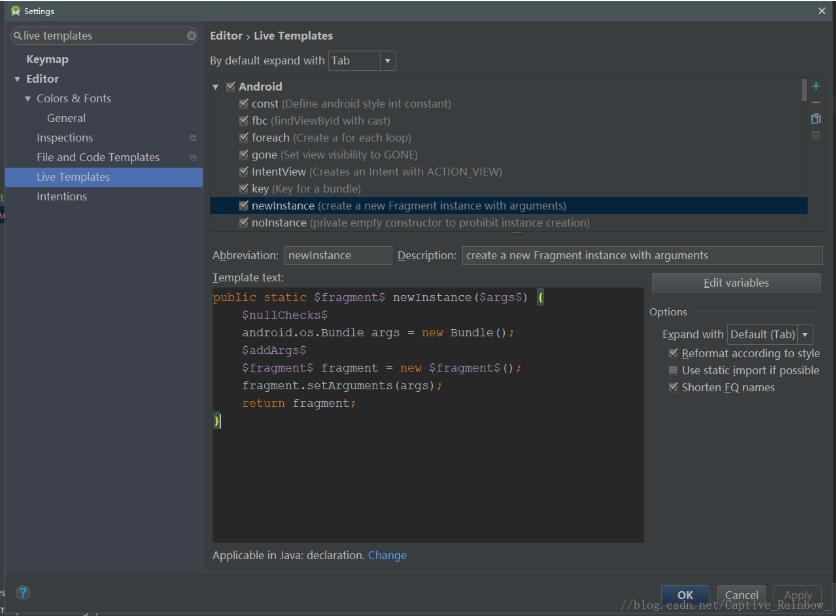
Task: Click the green plus add template icon
Action: click(x=816, y=87)
